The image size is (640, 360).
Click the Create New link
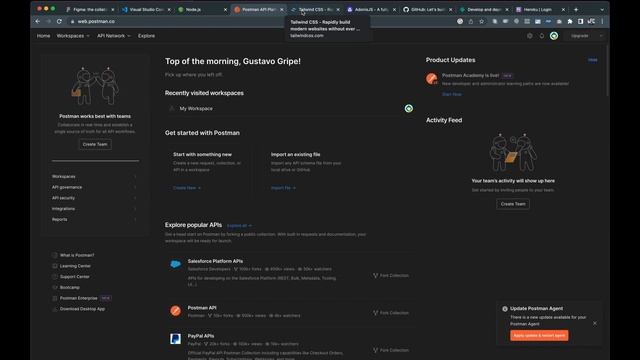187,188
